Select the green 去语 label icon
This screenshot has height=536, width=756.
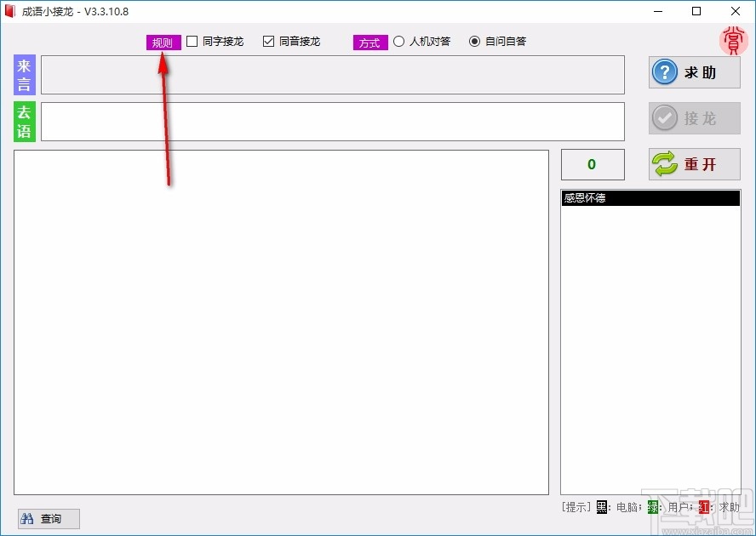(23, 121)
